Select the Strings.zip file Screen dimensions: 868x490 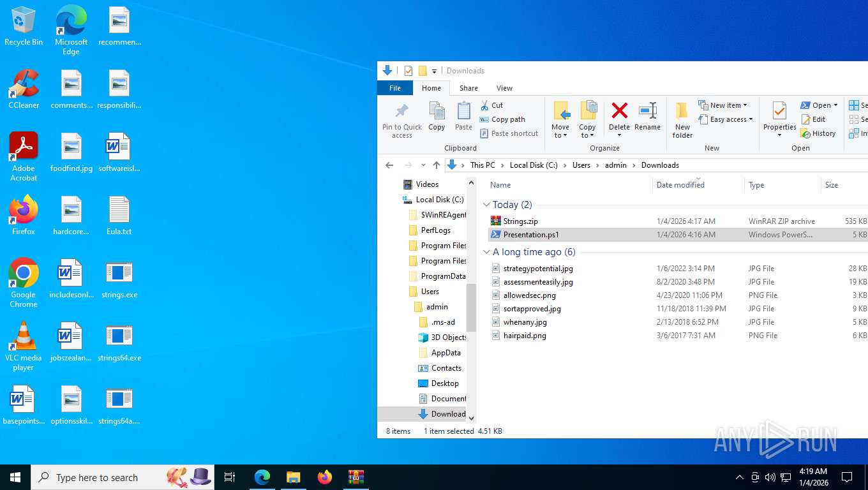pos(520,221)
